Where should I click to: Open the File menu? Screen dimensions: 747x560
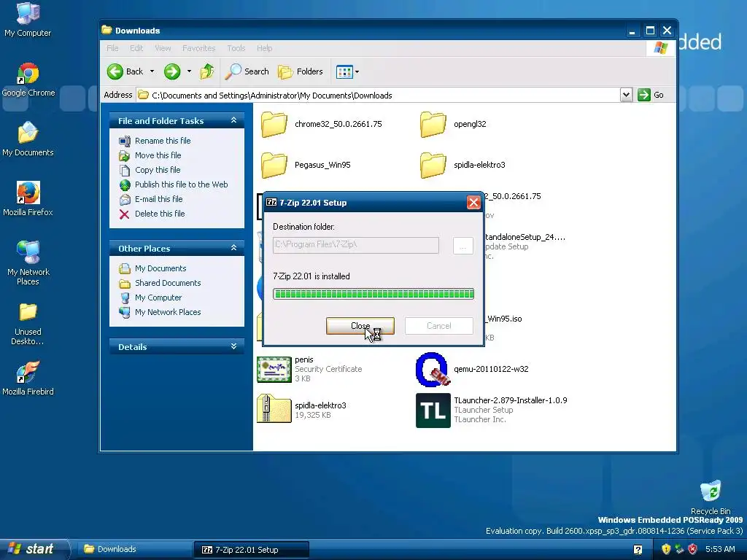coord(112,48)
